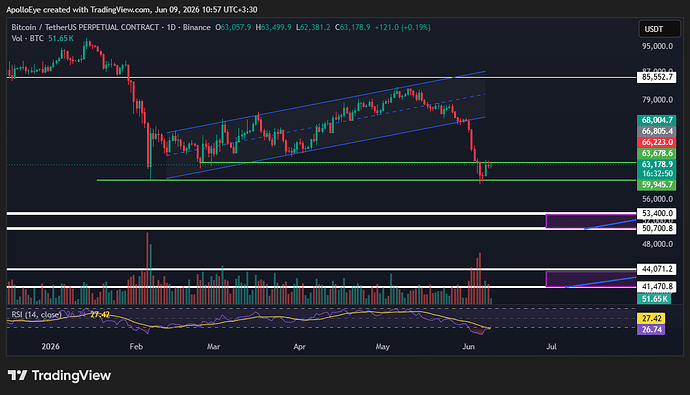Select the 1D interval label in chart legend
Screen dimensions: 690x395
[171, 27]
